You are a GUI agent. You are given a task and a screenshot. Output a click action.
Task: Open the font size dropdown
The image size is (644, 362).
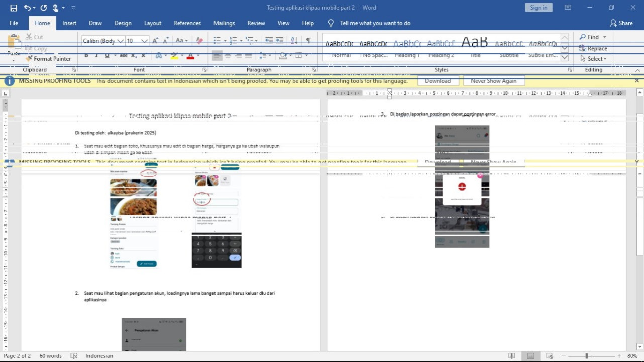145,41
